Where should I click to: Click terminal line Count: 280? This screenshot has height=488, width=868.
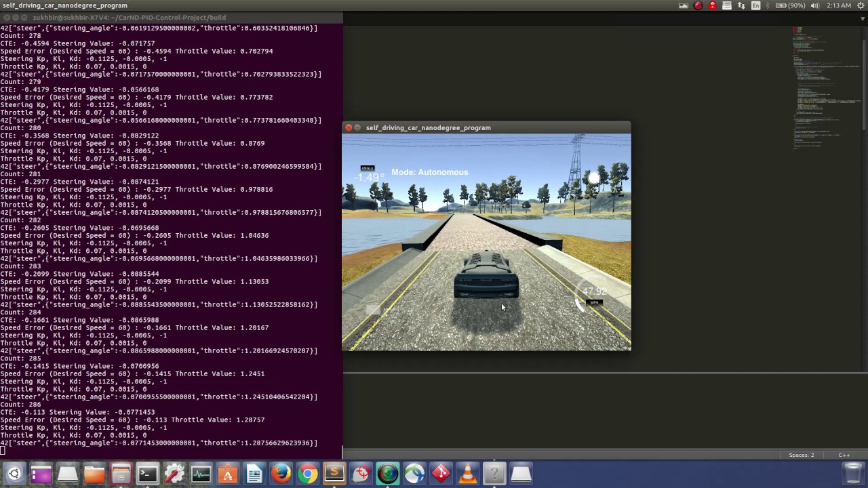[x=20, y=128]
